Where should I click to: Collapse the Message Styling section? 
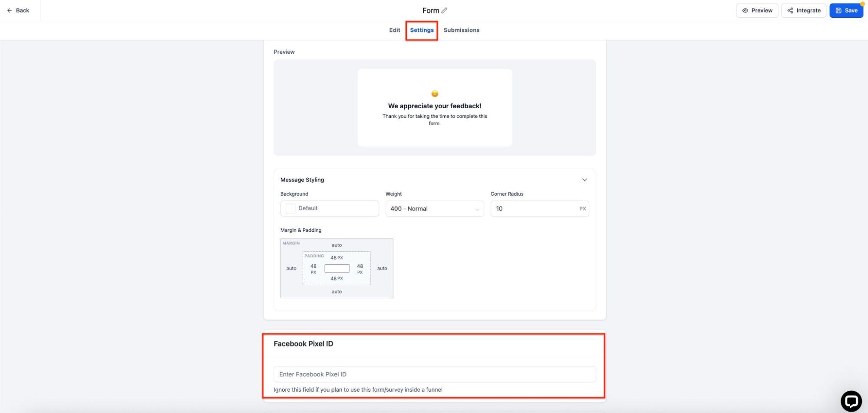[x=584, y=180]
